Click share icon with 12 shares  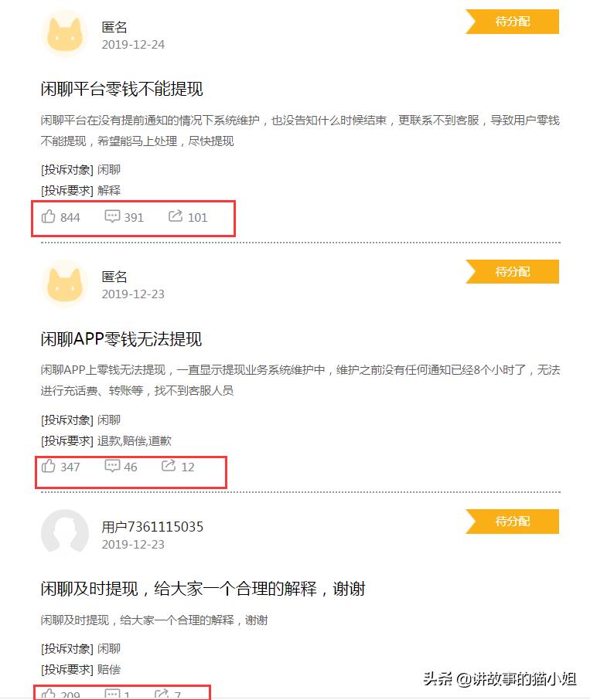[169, 466]
